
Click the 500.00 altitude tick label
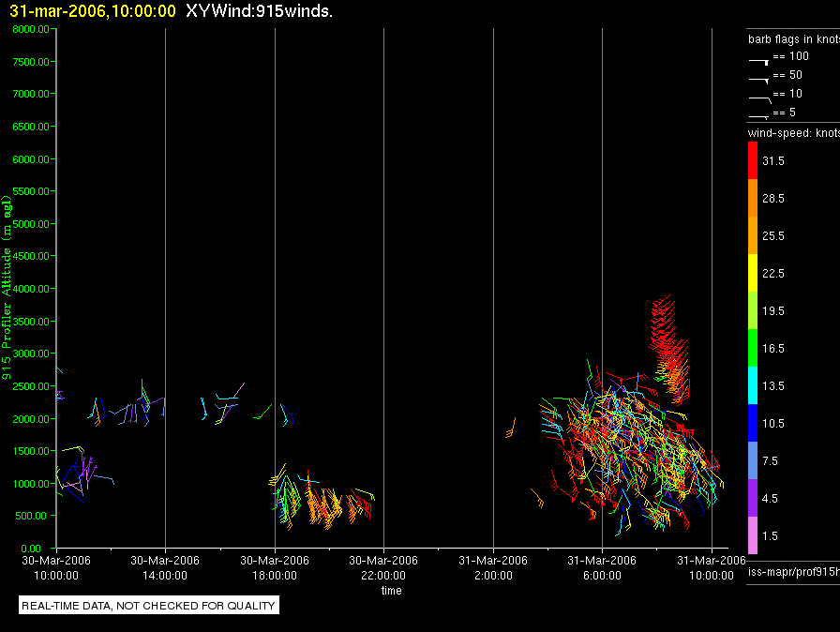[x=31, y=516]
